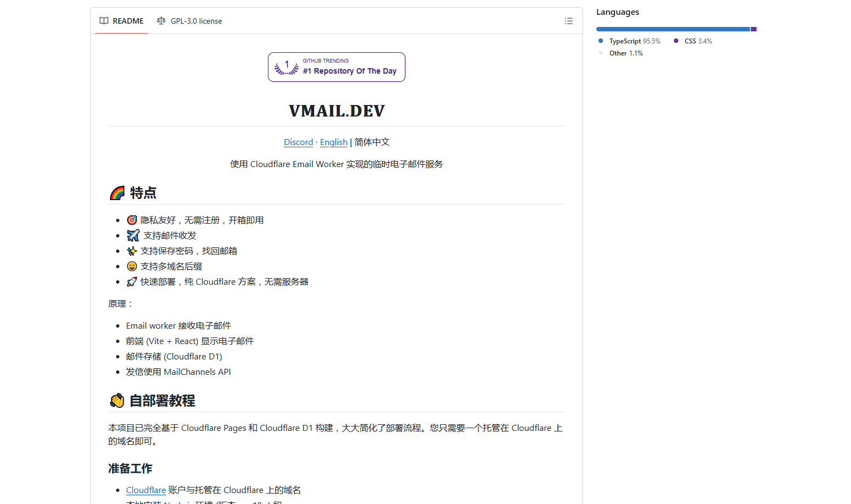Click the rocket emoji in features list
This screenshot has width=851, height=504.
(x=132, y=282)
